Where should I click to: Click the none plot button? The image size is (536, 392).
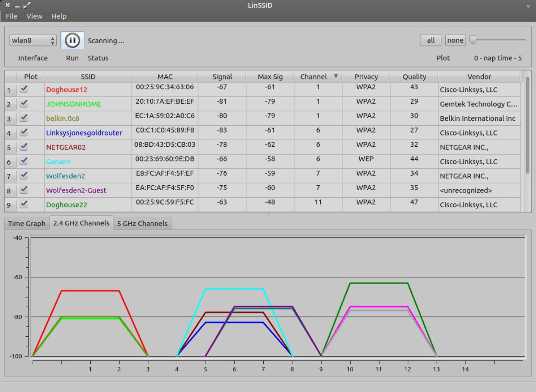(455, 40)
